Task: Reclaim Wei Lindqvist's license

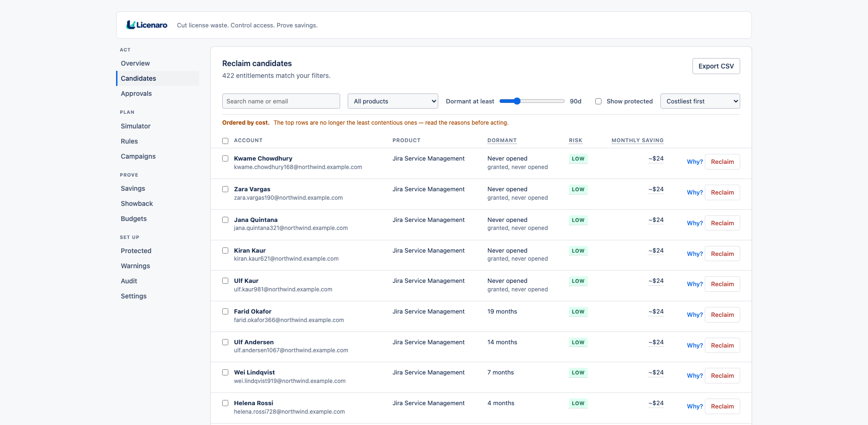Action: click(x=722, y=375)
